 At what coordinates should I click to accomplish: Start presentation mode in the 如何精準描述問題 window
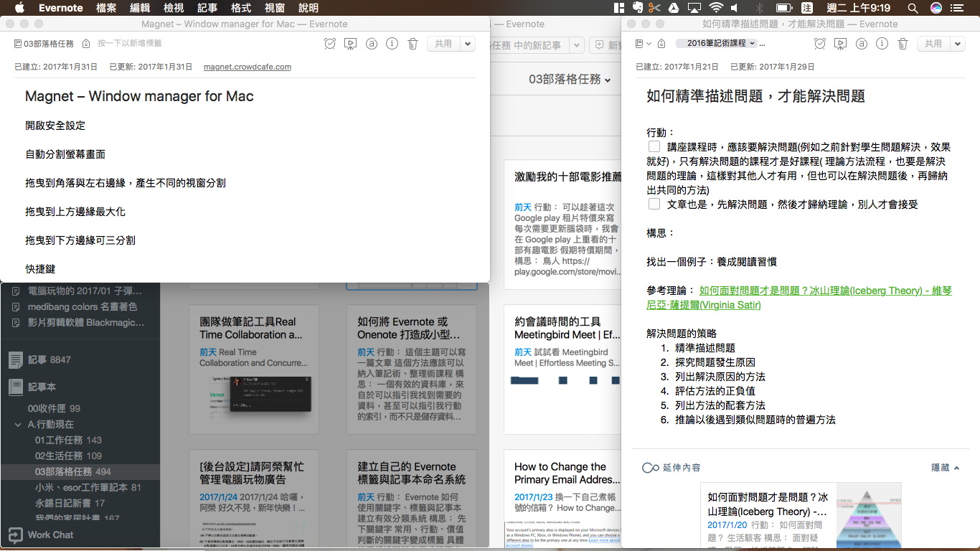(840, 44)
